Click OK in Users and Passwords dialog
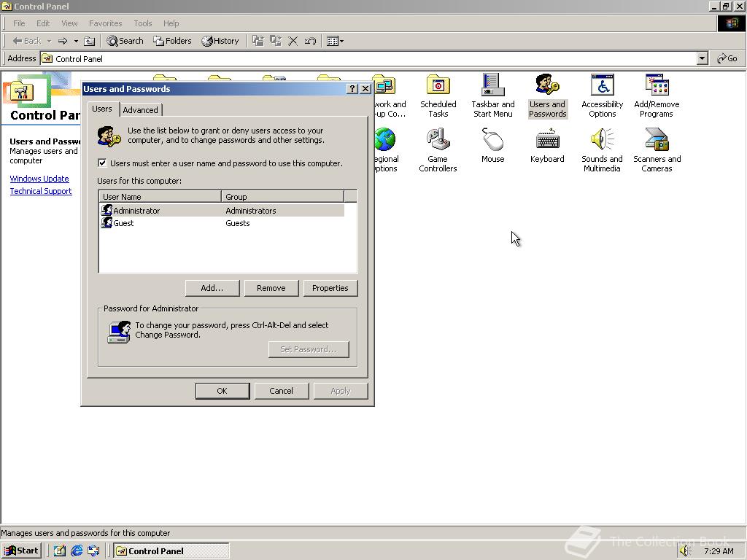Viewport: 747px width, 560px height. (x=222, y=391)
